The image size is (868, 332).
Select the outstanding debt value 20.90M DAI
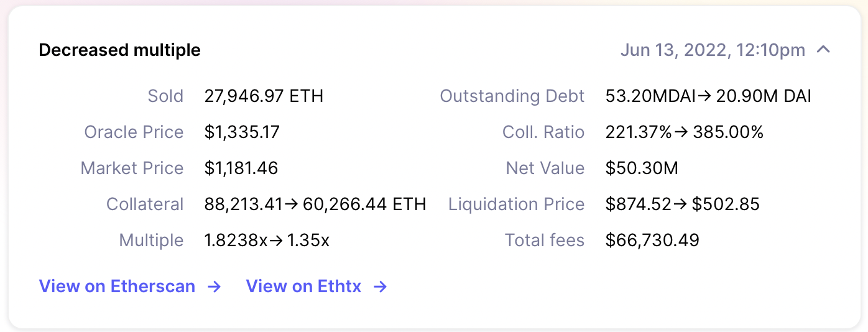[764, 96]
